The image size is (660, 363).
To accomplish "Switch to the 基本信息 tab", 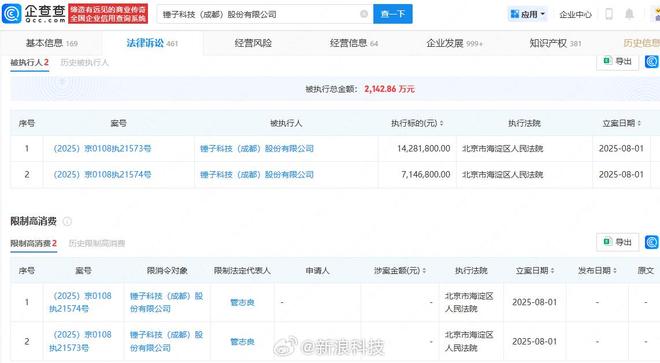I will pyautogui.click(x=51, y=43).
